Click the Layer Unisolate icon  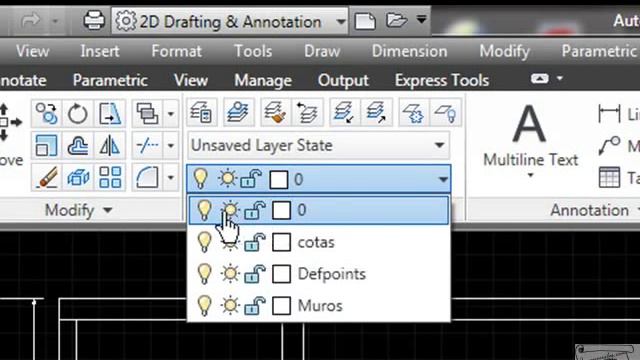coord(376,112)
